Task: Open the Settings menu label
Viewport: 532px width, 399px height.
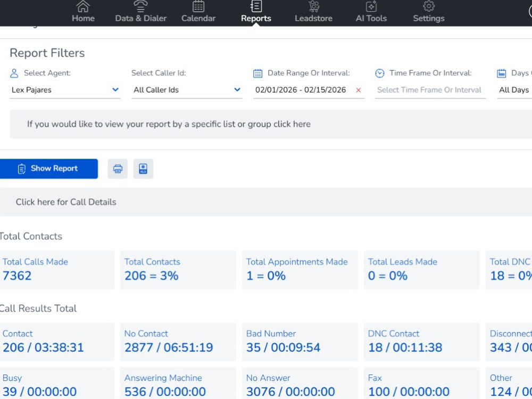Action: point(428,18)
